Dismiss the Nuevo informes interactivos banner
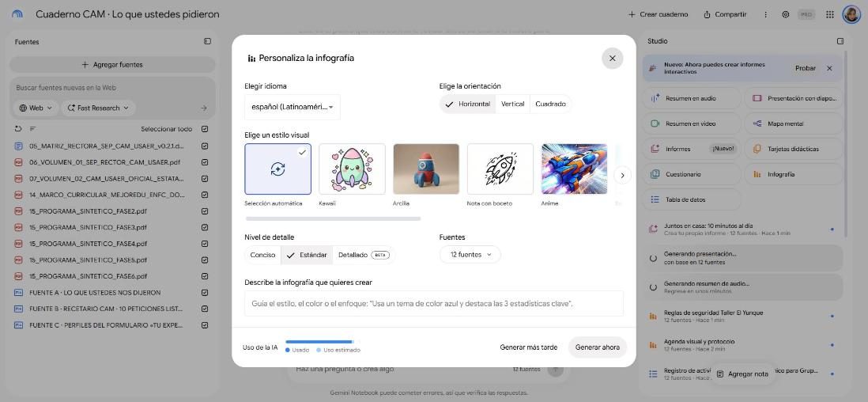Viewport: 868px width, 402px height. 829,68
